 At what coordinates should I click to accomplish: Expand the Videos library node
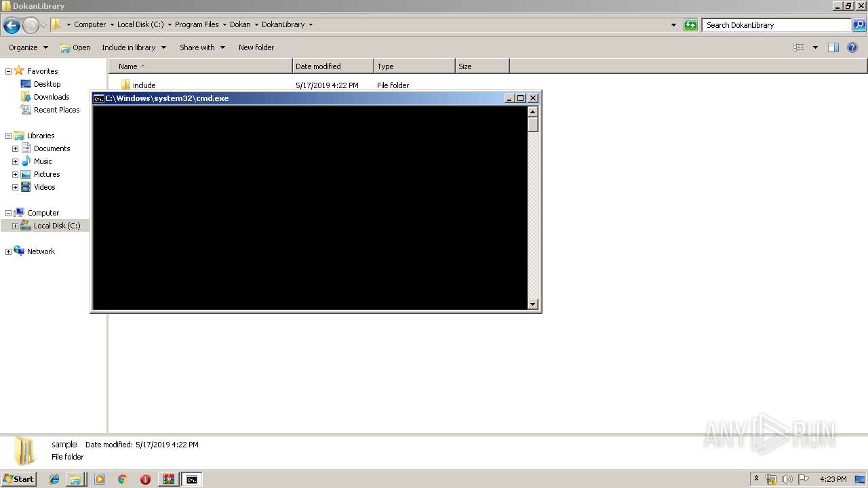point(15,187)
